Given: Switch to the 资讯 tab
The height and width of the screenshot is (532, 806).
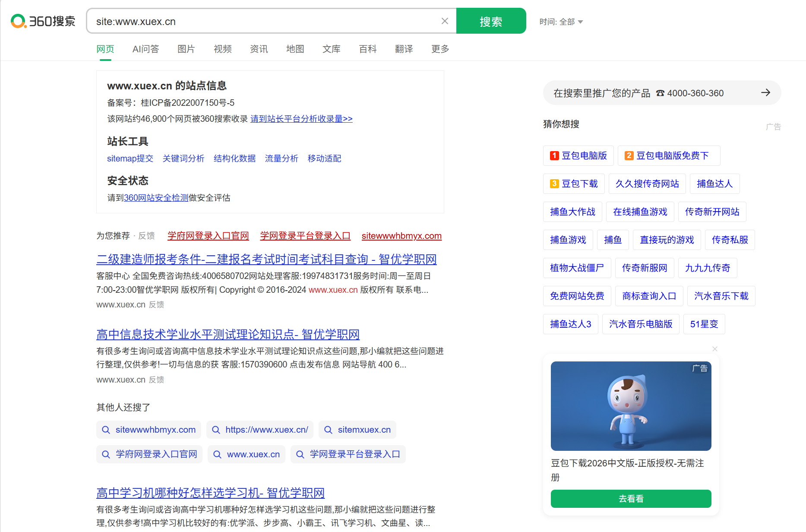Looking at the screenshot, I should point(259,49).
